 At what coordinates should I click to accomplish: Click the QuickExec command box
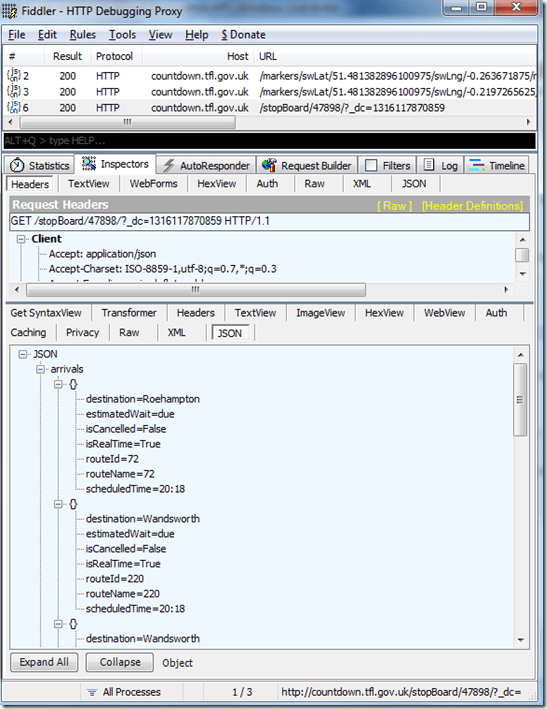pyautogui.click(x=269, y=141)
